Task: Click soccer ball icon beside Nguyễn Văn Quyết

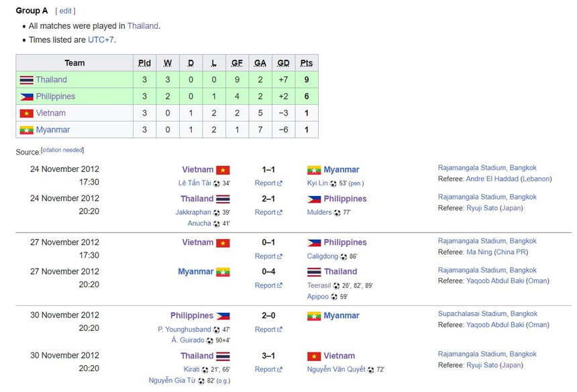Action: click(370, 370)
